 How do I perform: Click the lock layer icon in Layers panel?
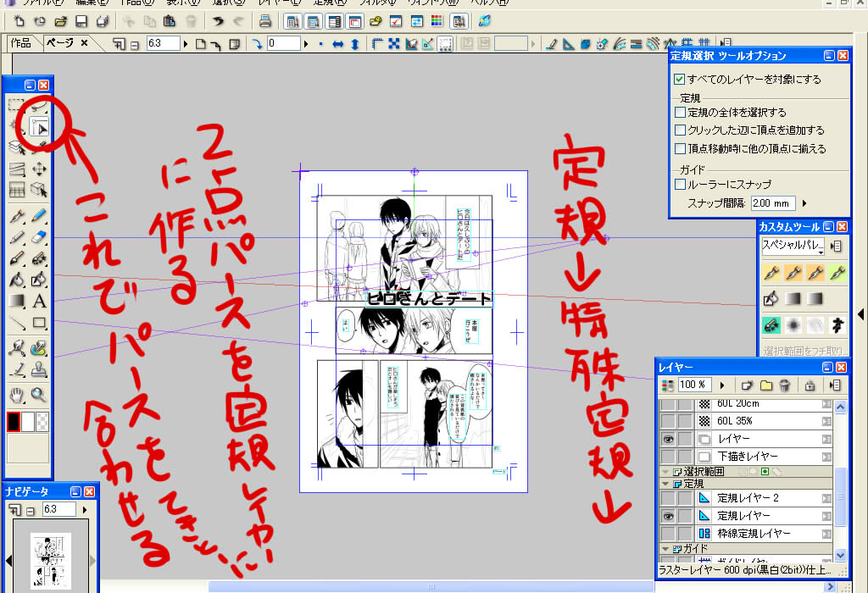click(810, 385)
